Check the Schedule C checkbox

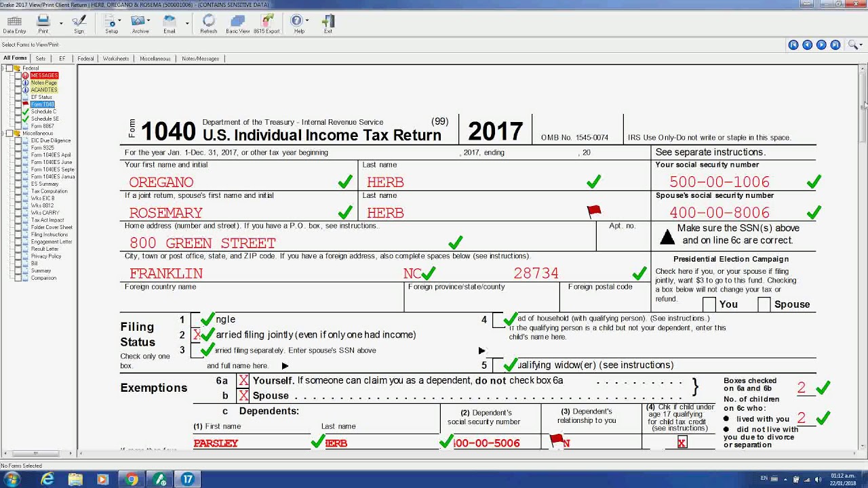pyautogui.click(x=18, y=112)
